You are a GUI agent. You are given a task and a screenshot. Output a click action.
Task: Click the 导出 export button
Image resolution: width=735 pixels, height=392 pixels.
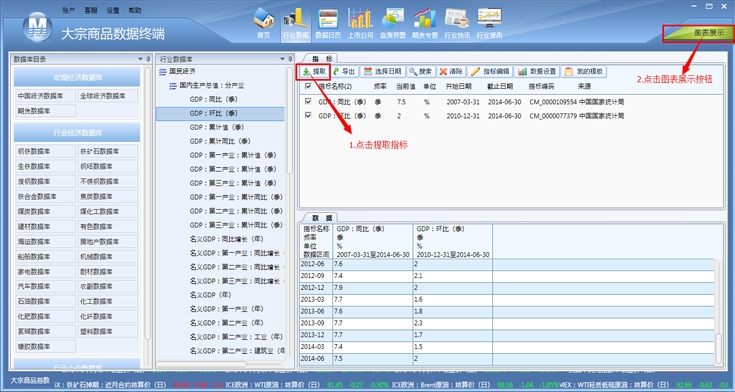tap(345, 71)
